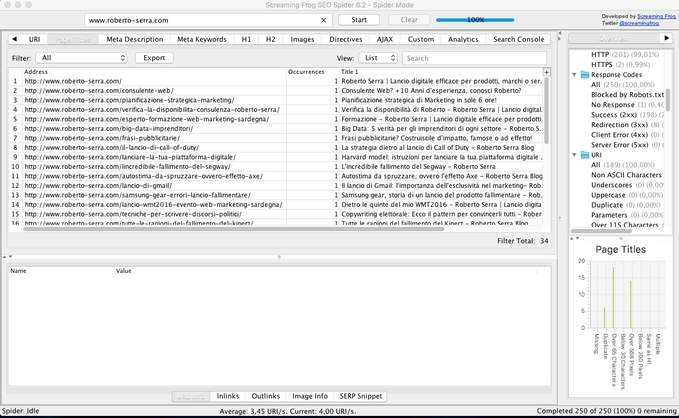Image resolution: width=679 pixels, height=418 pixels.
Task: Click the right sidebar horizontal scrollbar
Action: (601, 231)
